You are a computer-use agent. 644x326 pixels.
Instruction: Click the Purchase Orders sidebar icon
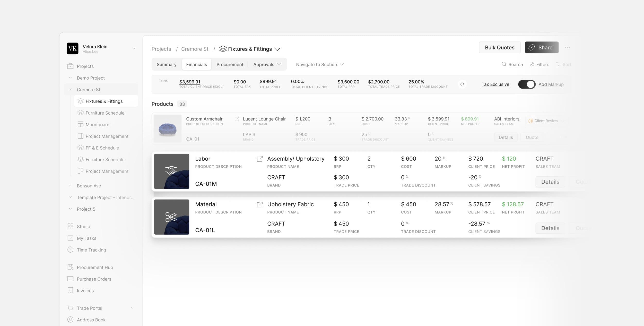[x=70, y=279]
